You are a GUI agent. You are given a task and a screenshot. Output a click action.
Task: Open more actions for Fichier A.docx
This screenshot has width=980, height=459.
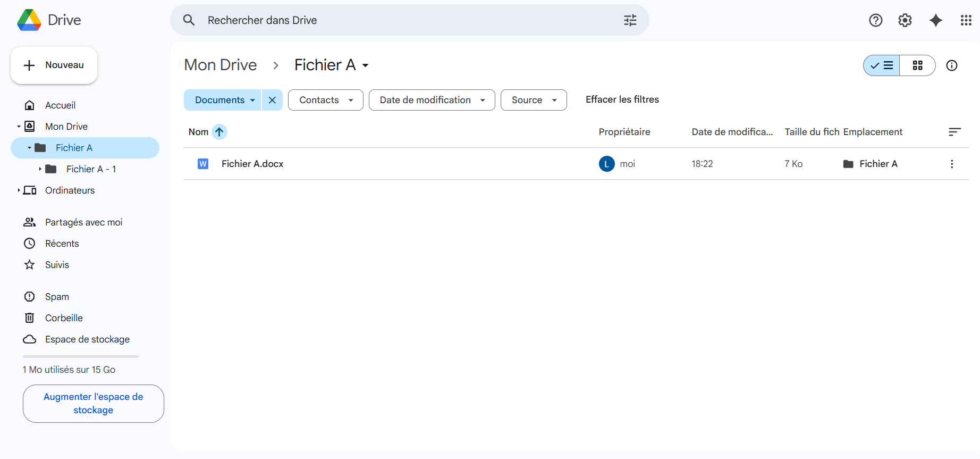(951, 164)
